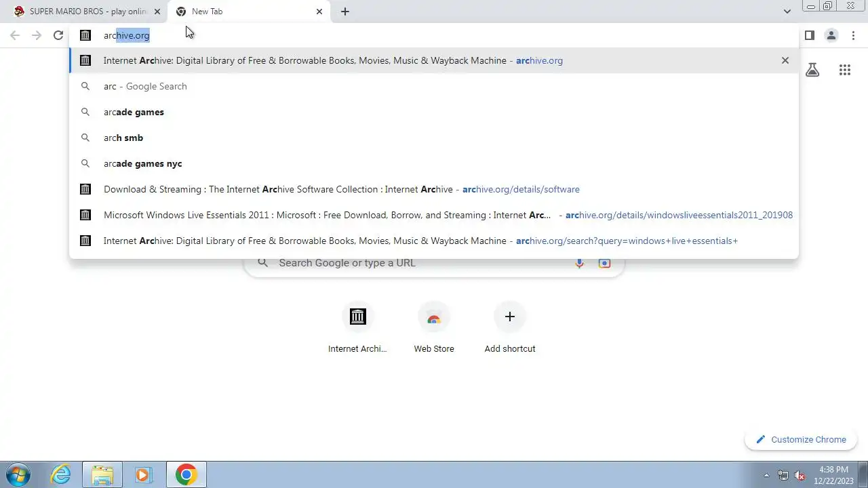The width and height of the screenshot is (868, 488).
Task: Close the SUPER MARIO BROS tab
Action: tap(157, 12)
